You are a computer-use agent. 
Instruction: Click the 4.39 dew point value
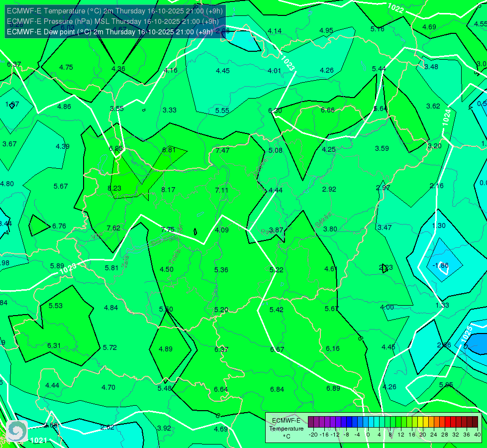[62, 146]
